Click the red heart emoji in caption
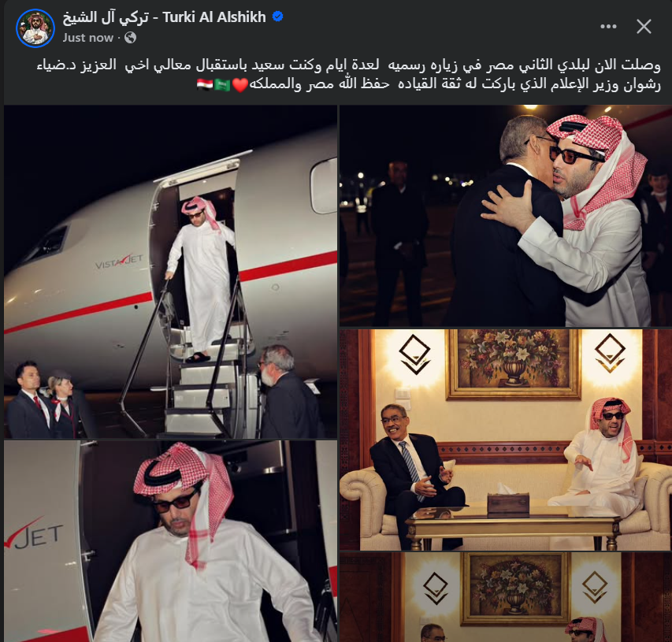 [x=240, y=85]
